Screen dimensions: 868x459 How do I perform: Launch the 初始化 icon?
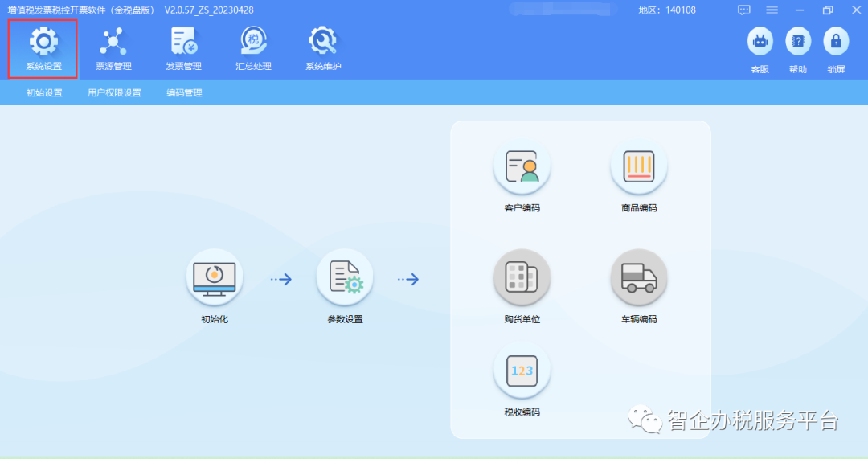tap(215, 277)
